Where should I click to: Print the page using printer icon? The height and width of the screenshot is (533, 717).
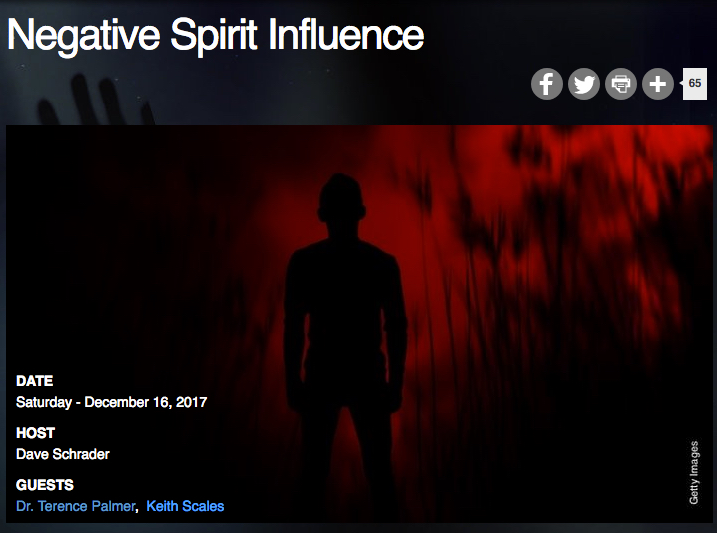click(621, 84)
